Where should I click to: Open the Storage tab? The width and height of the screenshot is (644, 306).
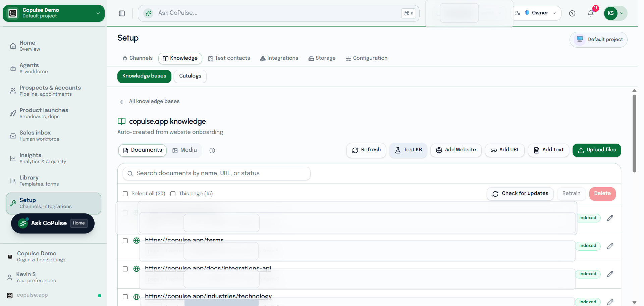pyautogui.click(x=322, y=58)
